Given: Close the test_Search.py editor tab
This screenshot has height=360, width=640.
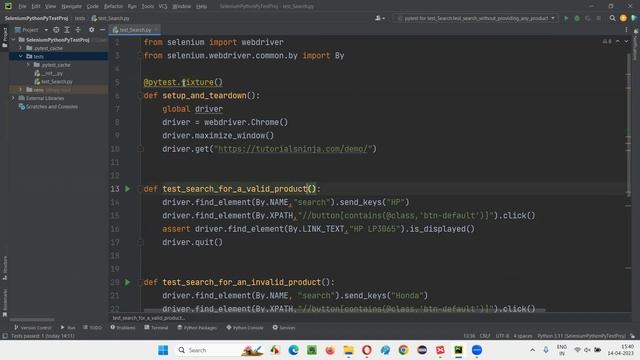Looking at the screenshot, I should click(156, 30).
